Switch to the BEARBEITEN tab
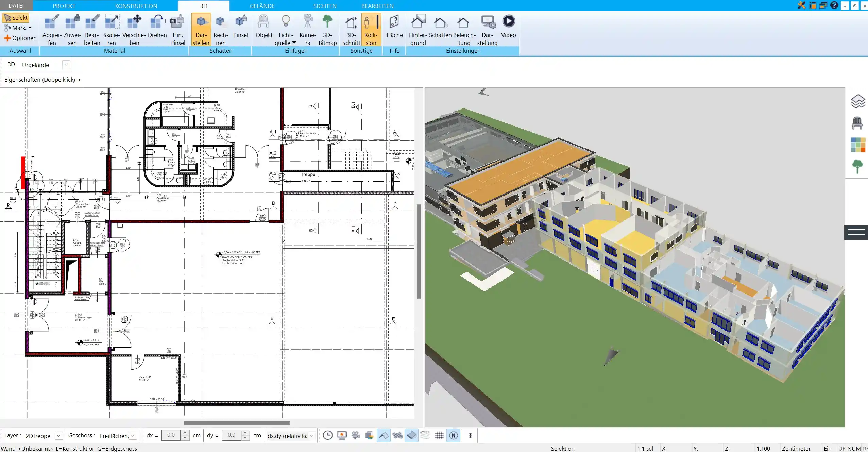Viewport: 868px width, 452px height. tap(377, 6)
